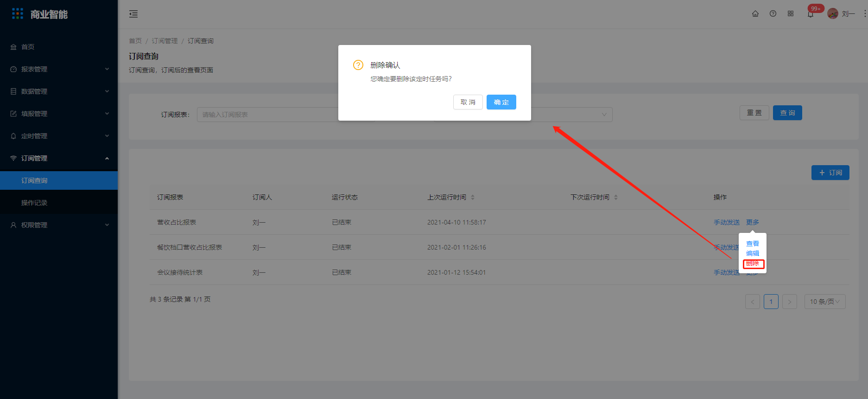Sort by 下次运行时间 using the sort arrows
Viewport: 868px width, 399px height.
coord(616,197)
